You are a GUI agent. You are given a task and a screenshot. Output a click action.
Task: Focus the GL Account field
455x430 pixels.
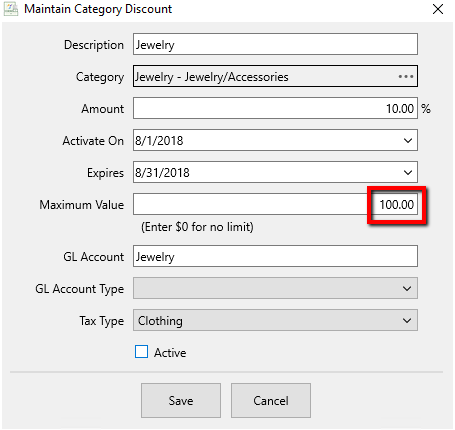275,256
